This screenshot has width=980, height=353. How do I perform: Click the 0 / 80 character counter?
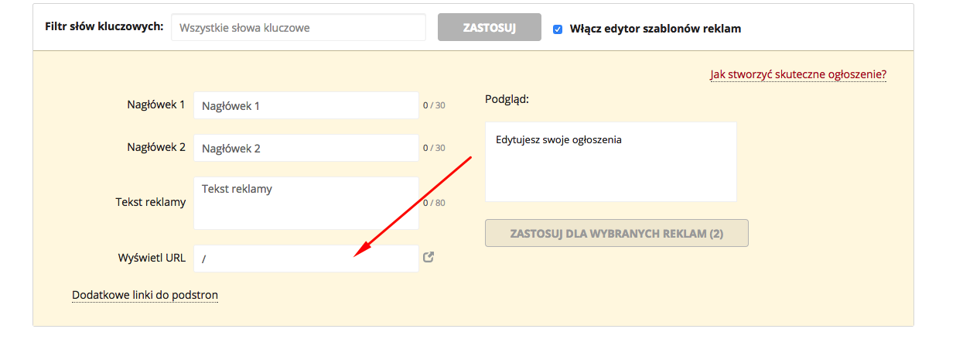434,204
